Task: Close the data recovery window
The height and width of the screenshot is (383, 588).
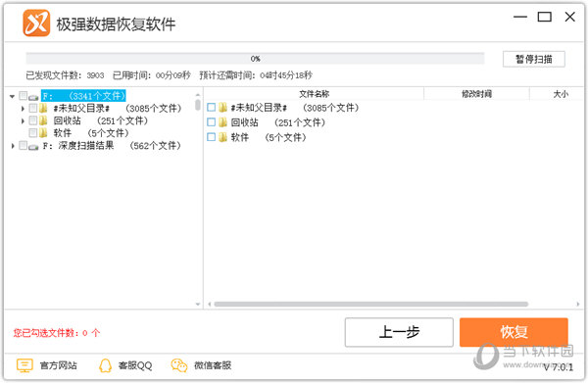Action: tap(570, 17)
